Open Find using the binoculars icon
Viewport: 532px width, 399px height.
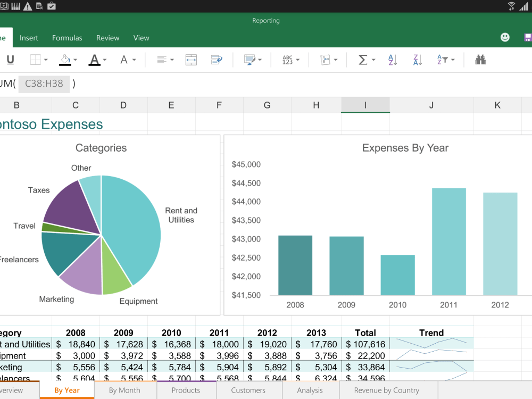(482, 60)
